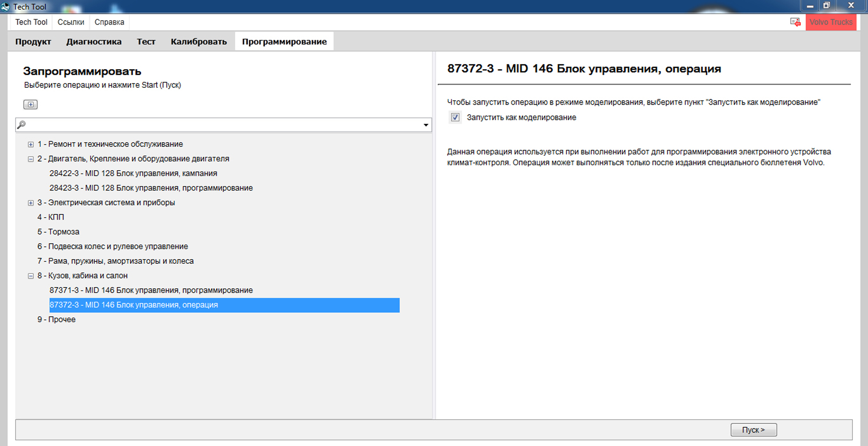This screenshot has width=868, height=446.
Task: Select '9 - Прочее' in tree
Action: click(56, 320)
